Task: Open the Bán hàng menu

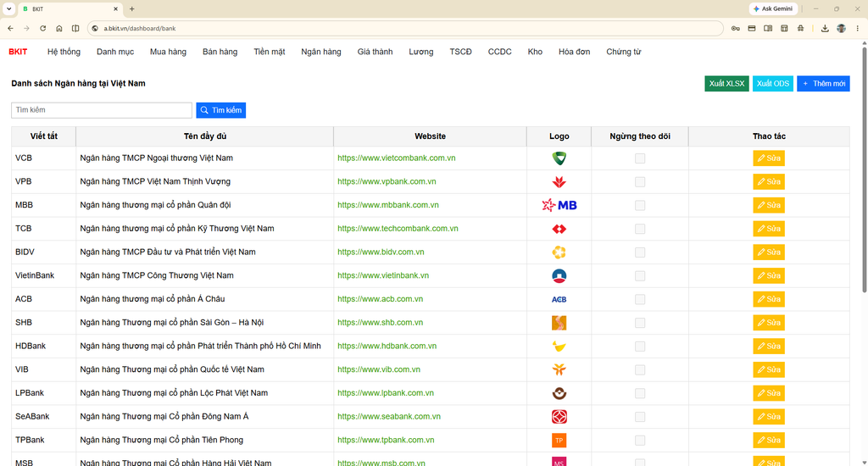Action: point(220,52)
